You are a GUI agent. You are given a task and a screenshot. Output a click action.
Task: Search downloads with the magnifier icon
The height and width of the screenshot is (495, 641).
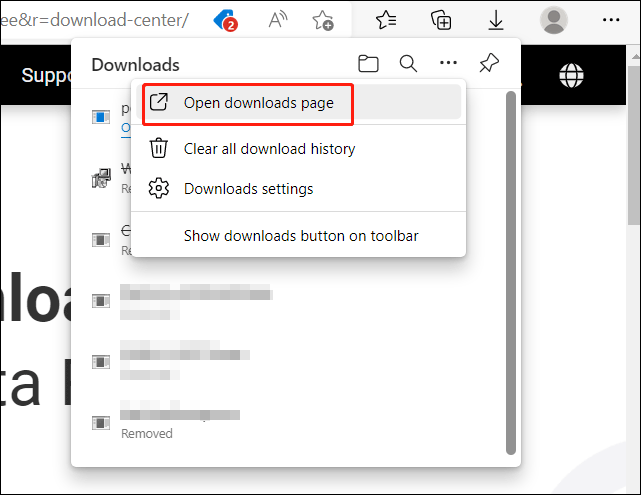(x=408, y=63)
